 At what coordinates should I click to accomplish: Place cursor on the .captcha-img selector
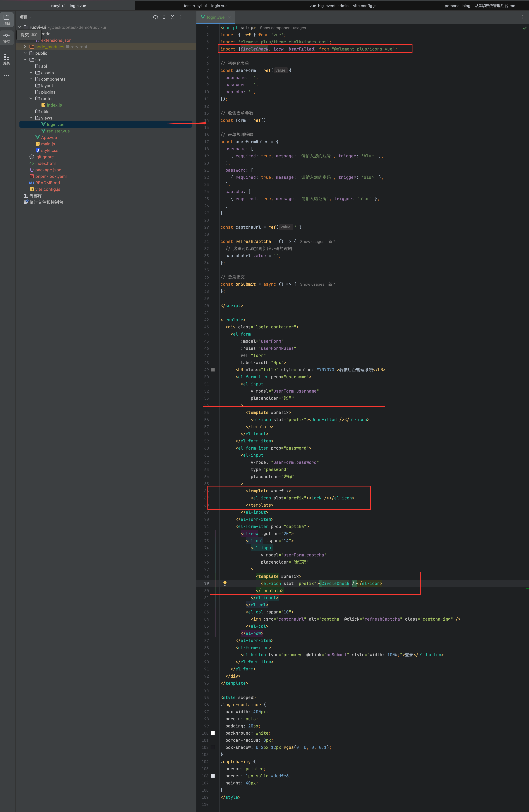pos(235,761)
